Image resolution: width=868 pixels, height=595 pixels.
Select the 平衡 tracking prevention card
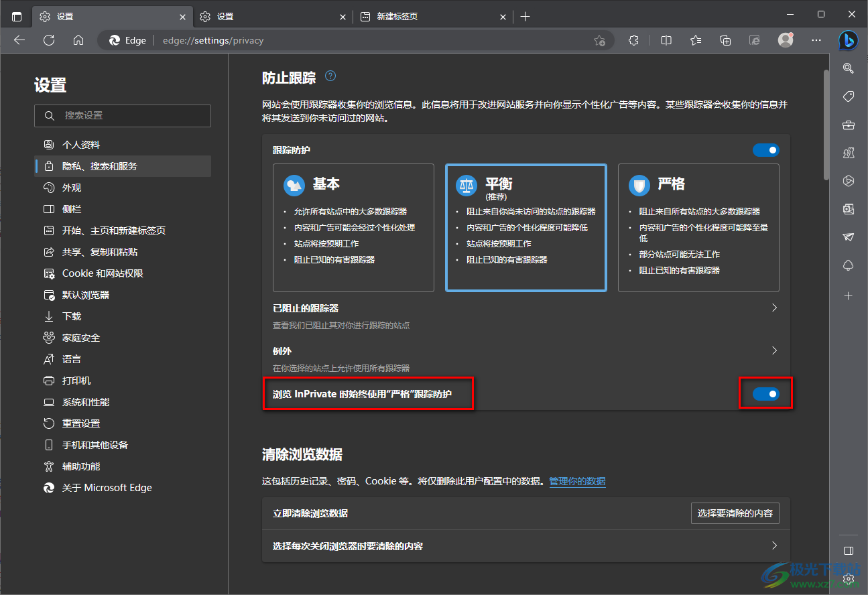pyautogui.click(x=526, y=228)
